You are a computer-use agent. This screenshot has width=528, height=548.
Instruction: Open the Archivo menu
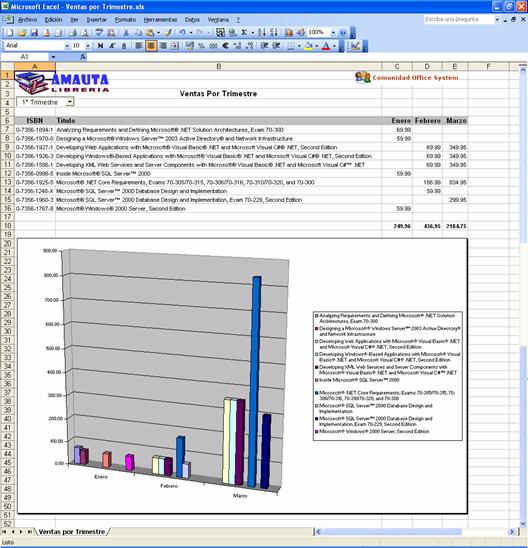[27, 20]
